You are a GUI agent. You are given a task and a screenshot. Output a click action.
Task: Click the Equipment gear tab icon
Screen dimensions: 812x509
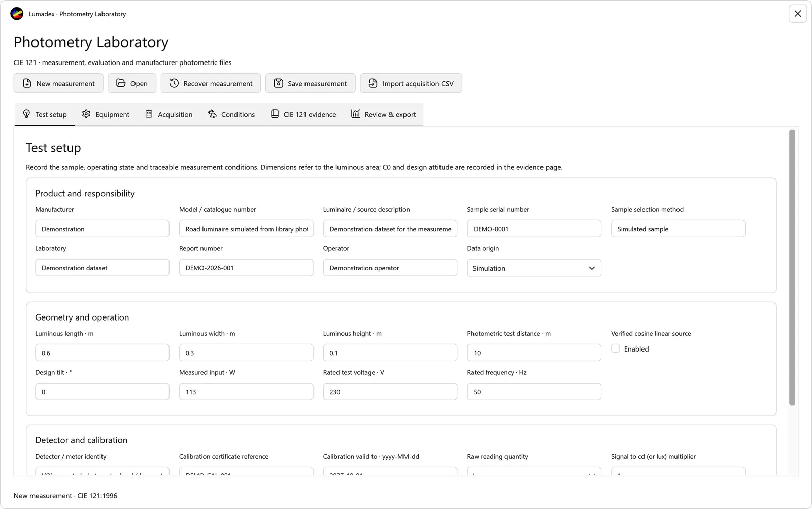[86, 114]
